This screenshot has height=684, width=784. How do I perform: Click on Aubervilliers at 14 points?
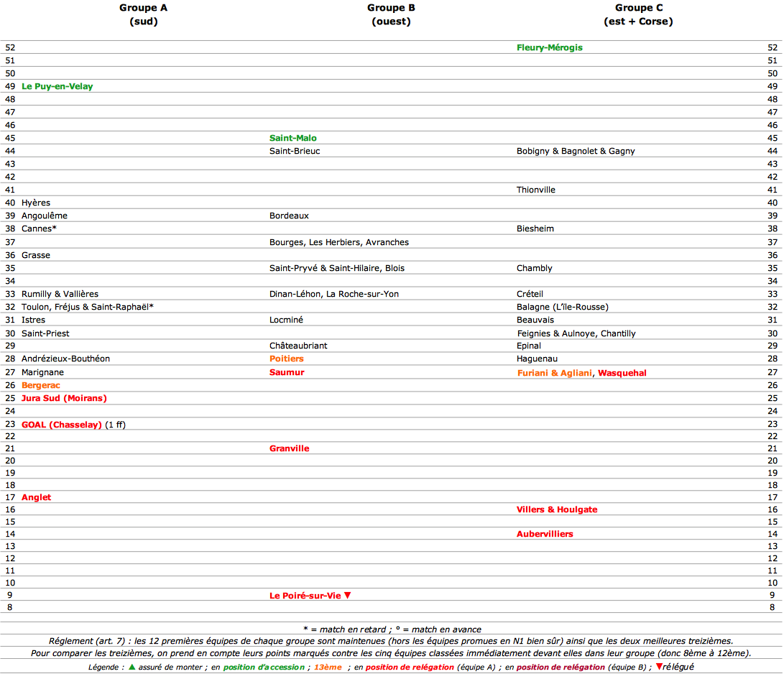pos(545,534)
